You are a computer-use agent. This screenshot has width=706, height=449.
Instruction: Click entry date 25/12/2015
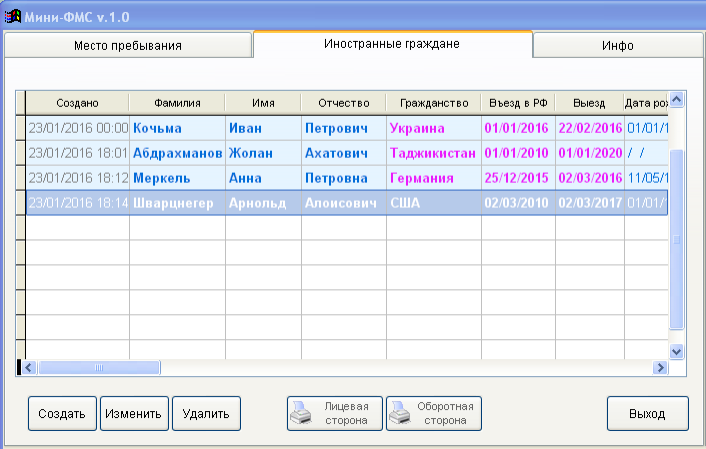pos(518,178)
